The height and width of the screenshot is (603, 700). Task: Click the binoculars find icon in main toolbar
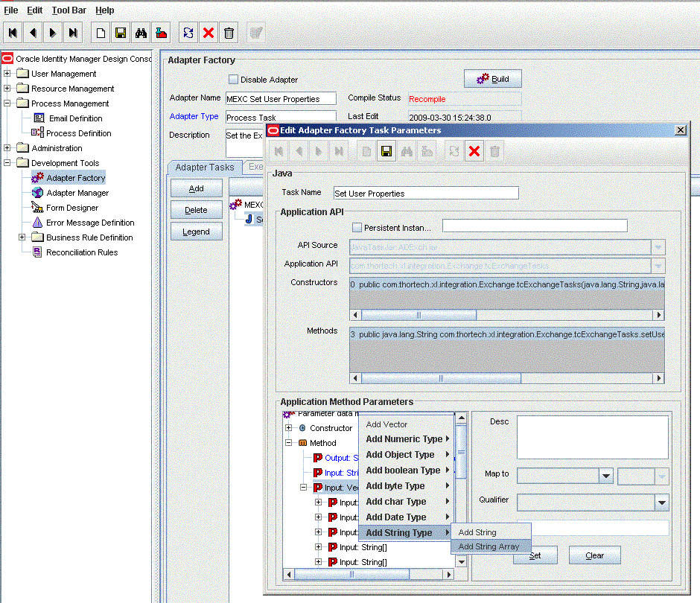(140, 33)
